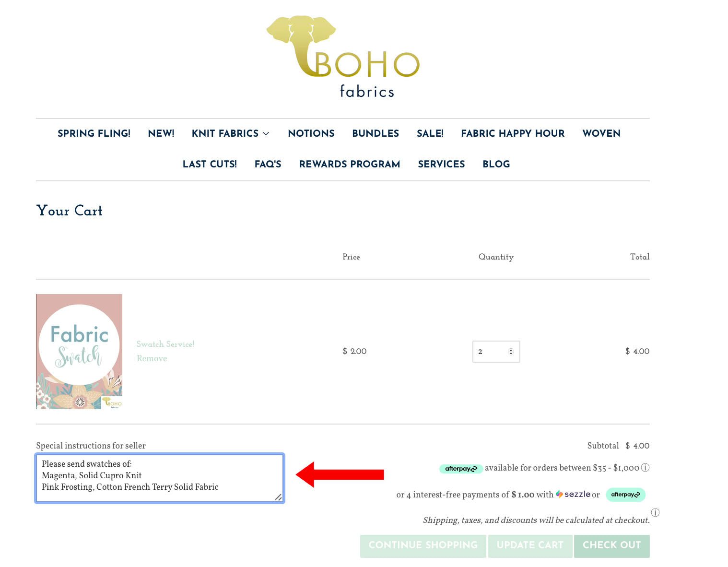Open the FABRIC HAPPY HOUR menu item

tap(512, 134)
